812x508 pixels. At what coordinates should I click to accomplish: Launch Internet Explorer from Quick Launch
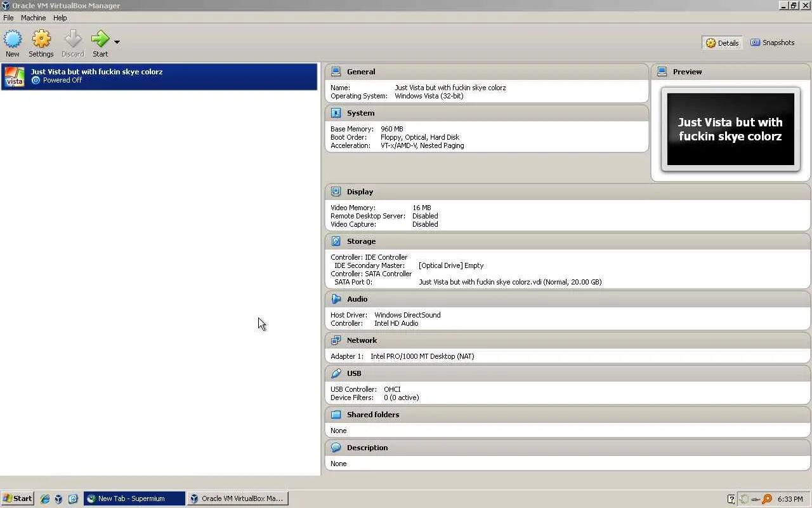pyautogui.click(x=45, y=499)
